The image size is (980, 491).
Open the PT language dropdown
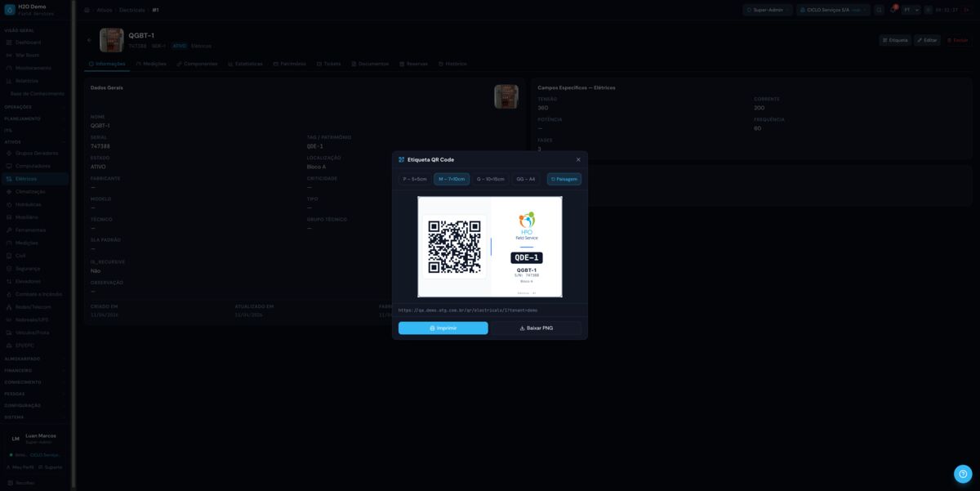coord(911,10)
